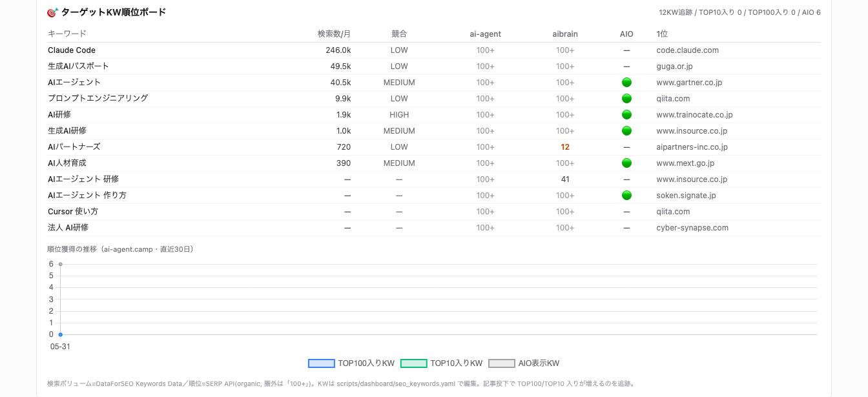Click the AIO column header

point(626,34)
